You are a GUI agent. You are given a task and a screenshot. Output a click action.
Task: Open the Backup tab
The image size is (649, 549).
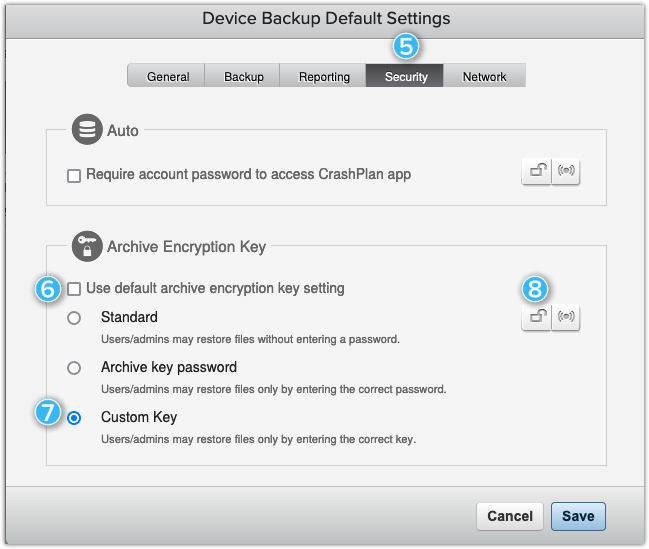point(243,76)
